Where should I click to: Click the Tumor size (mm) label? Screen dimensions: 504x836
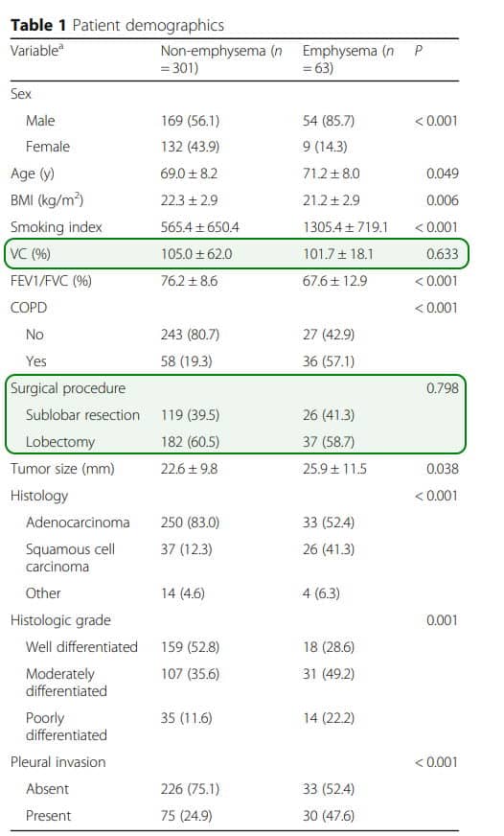tap(62, 469)
